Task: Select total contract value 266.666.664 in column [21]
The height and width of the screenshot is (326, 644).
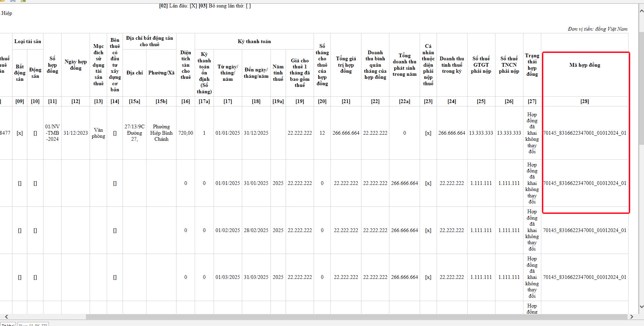Action: 346,133
